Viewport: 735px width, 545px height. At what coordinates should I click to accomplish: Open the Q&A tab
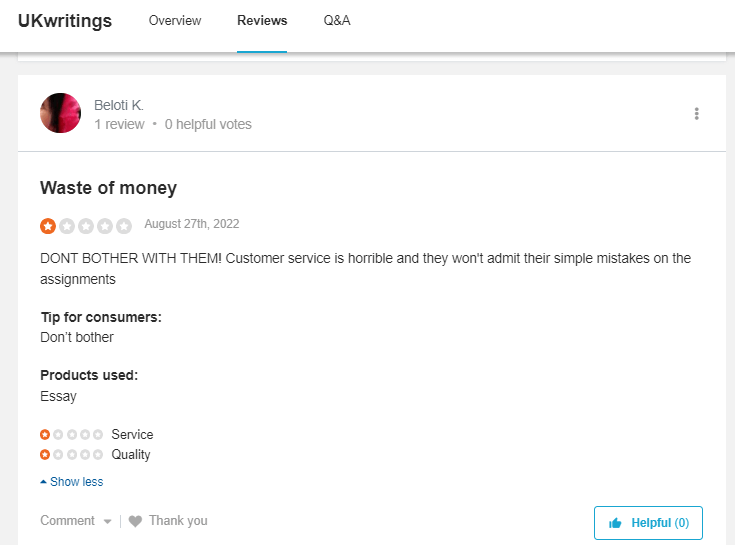tap(337, 21)
